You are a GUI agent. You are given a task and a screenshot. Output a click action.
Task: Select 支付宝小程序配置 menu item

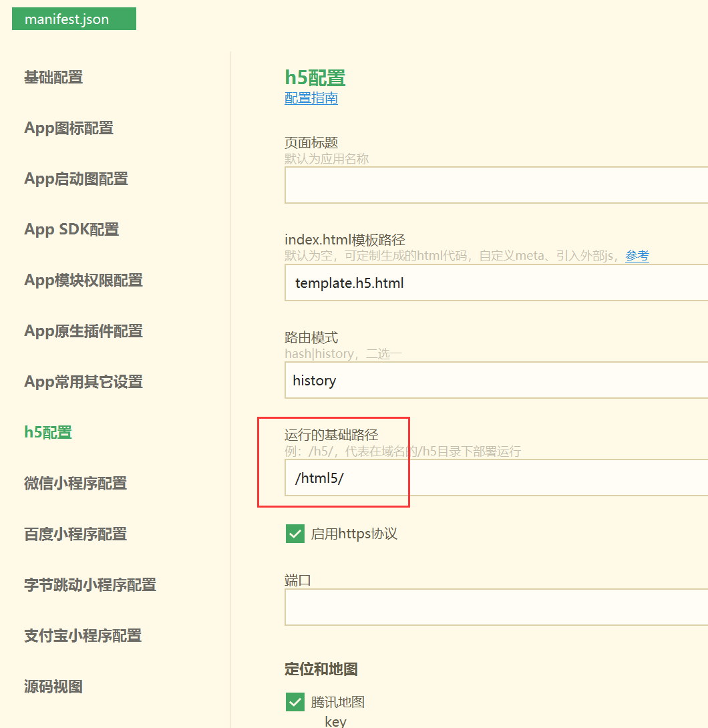pos(83,636)
